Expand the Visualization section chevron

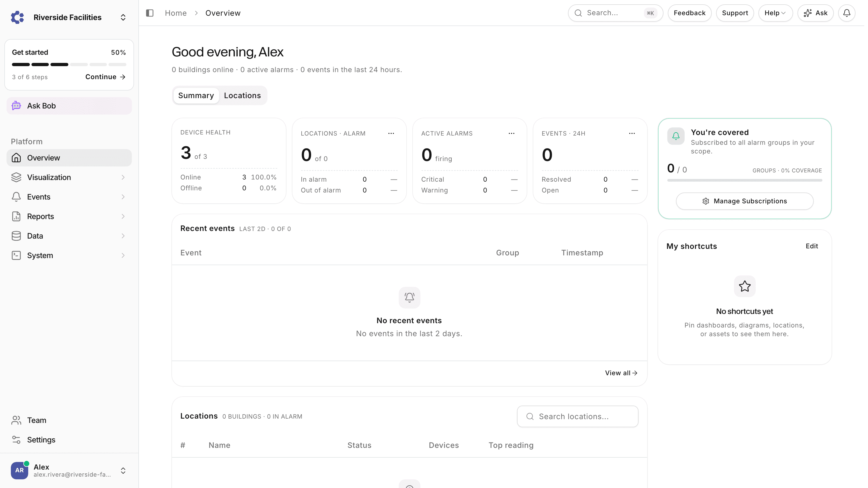(123, 177)
